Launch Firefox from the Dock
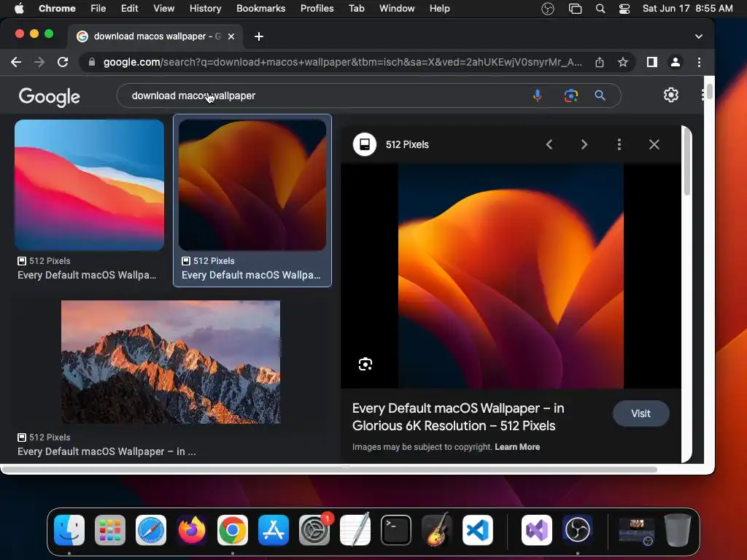Image resolution: width=747 pixels, height=560 pixels. pyautogui.click(x=192, y=530)
